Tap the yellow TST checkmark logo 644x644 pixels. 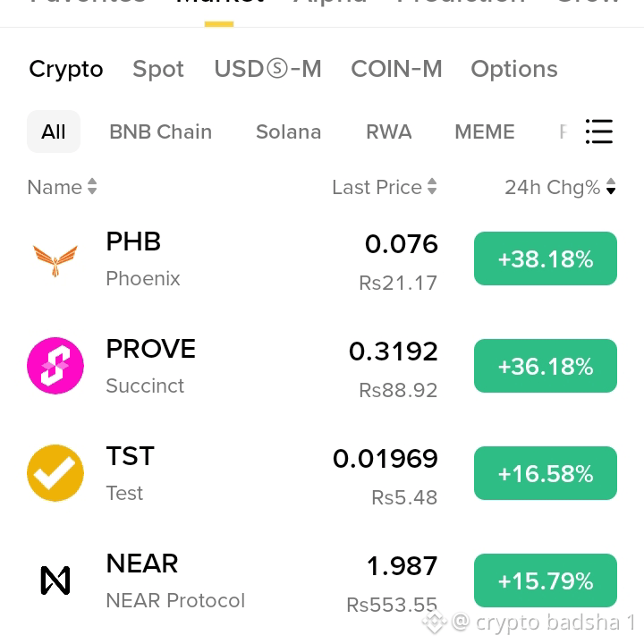pyautogui.click(x=55, y=473)
